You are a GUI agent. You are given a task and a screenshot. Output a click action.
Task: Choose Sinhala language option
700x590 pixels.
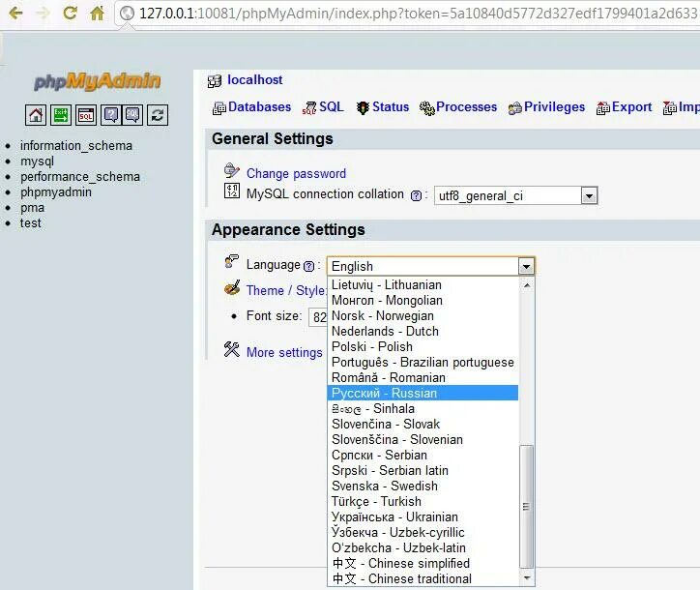coord(423,409)
